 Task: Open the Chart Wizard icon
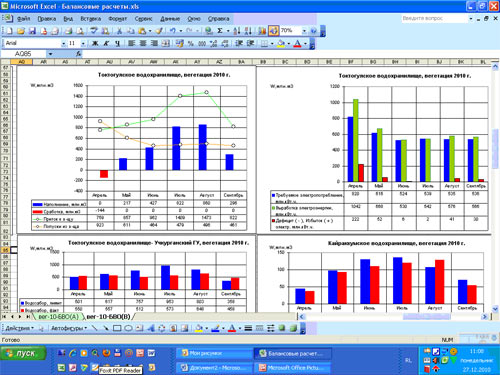point(262,31)
